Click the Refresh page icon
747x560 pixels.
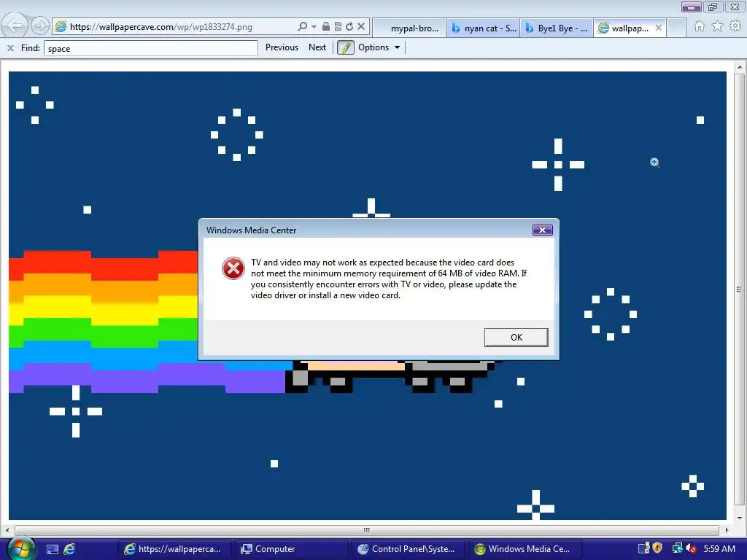click(x=349, y=27)
